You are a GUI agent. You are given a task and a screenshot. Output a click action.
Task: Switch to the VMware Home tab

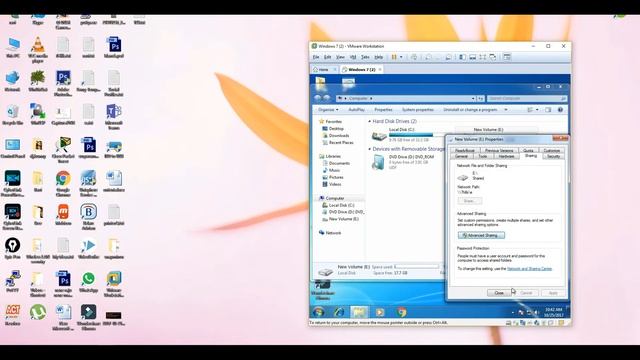(324, 70)
